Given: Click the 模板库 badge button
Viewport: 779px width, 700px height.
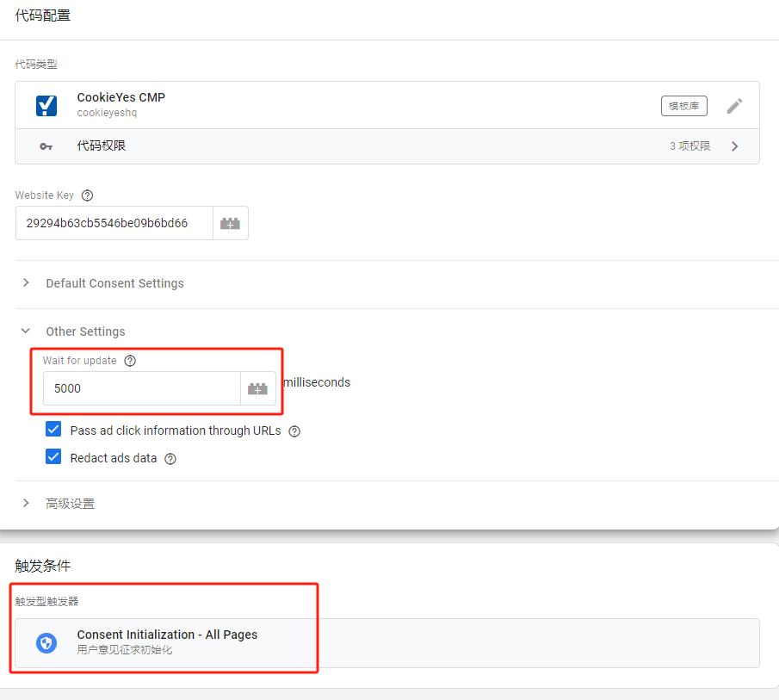Looking at the screenshot, I should pyautogui.click(x=684, y=106).
